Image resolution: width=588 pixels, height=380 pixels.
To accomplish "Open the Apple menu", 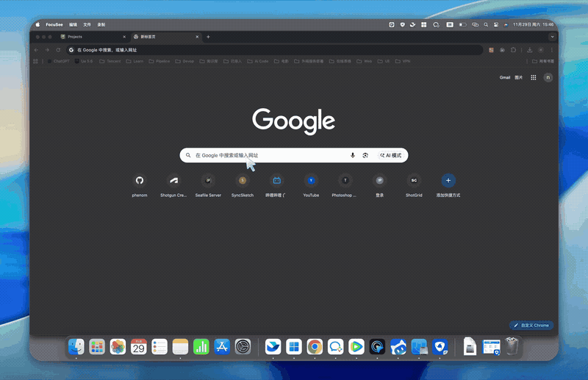I will coord(38,25).
